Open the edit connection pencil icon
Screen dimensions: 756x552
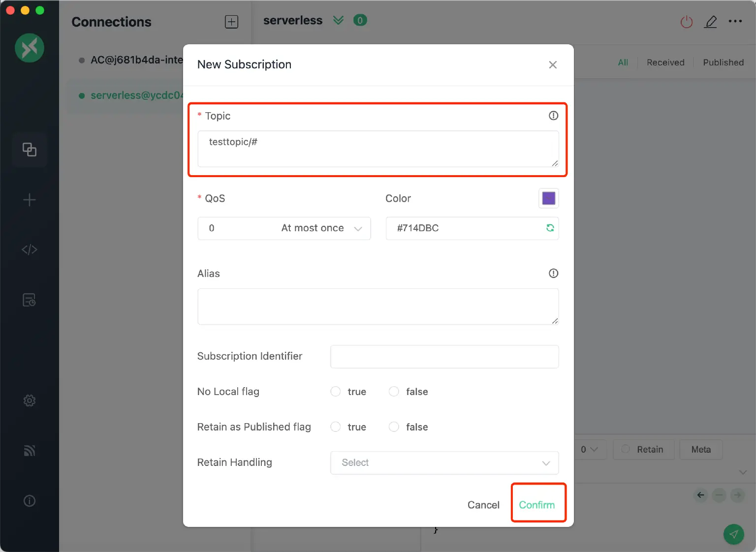coord(711,22)
